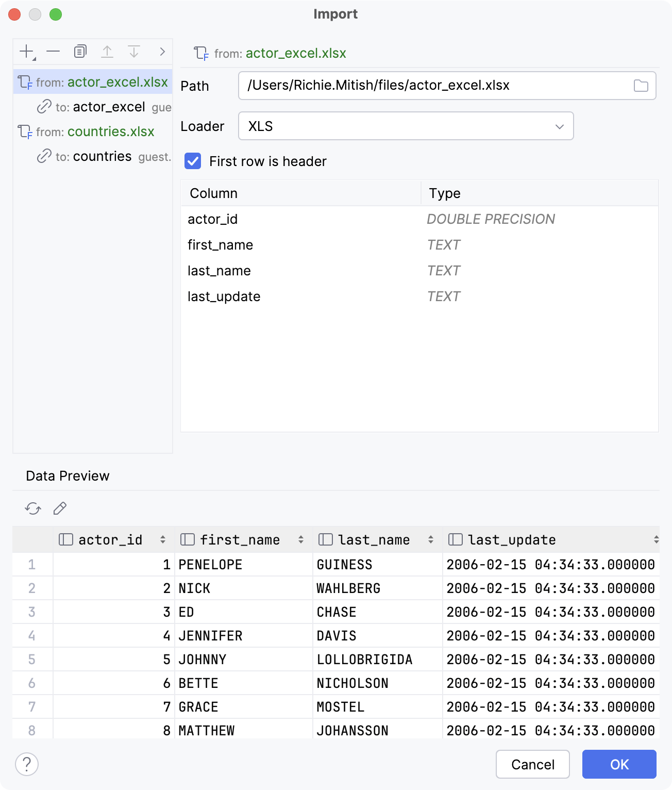Edit the Data Preview with pencil icon
This screenshot has height=790, width=672.
(x=60, y=508)
